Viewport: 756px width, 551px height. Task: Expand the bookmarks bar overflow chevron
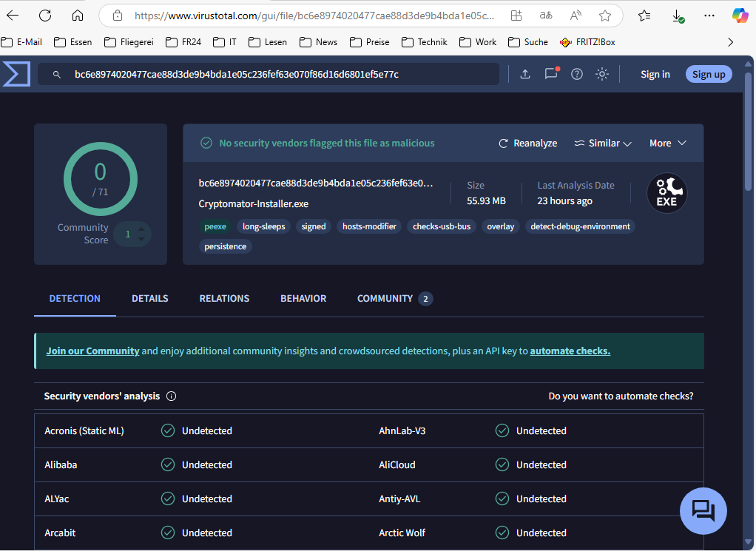[x=731, y=42]
